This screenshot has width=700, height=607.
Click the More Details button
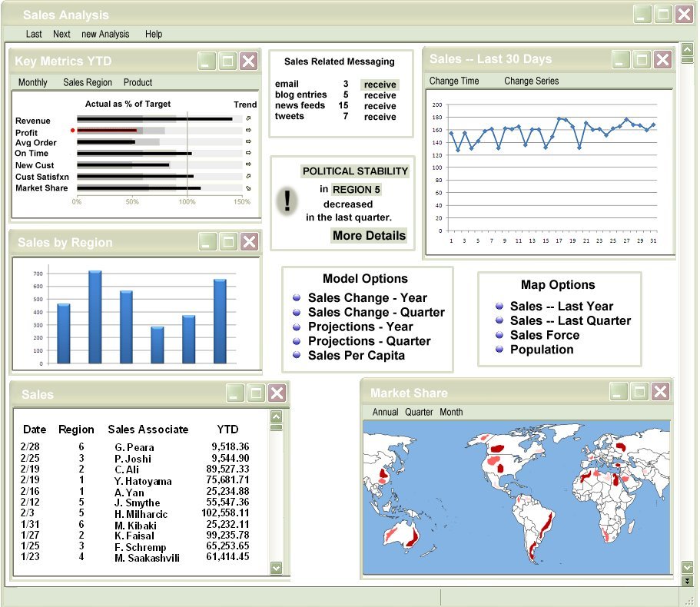point(369,236)
